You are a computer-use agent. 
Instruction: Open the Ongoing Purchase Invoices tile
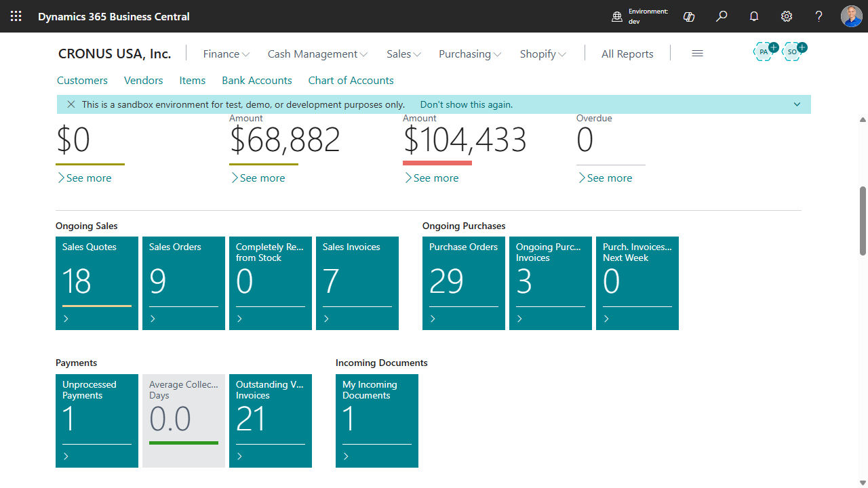(x=551, y=283)
